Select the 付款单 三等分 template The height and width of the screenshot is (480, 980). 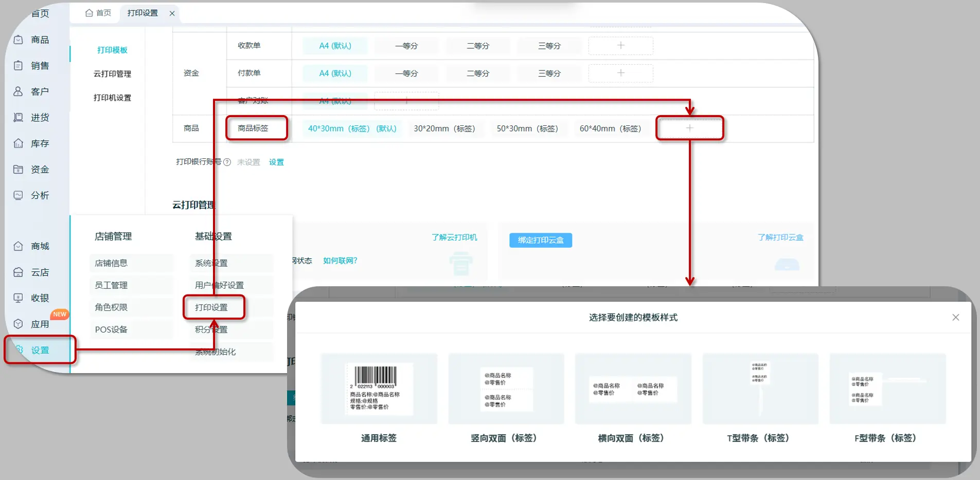[549, 73]
